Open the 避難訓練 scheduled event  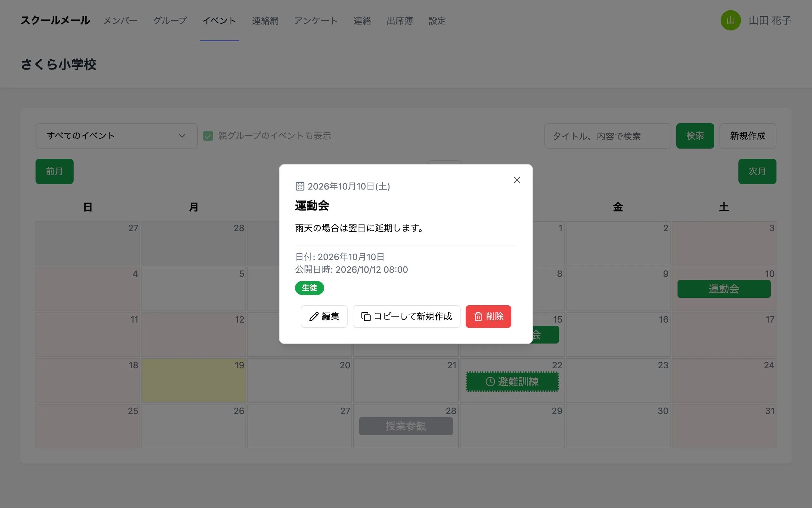[x=512, y=382]
